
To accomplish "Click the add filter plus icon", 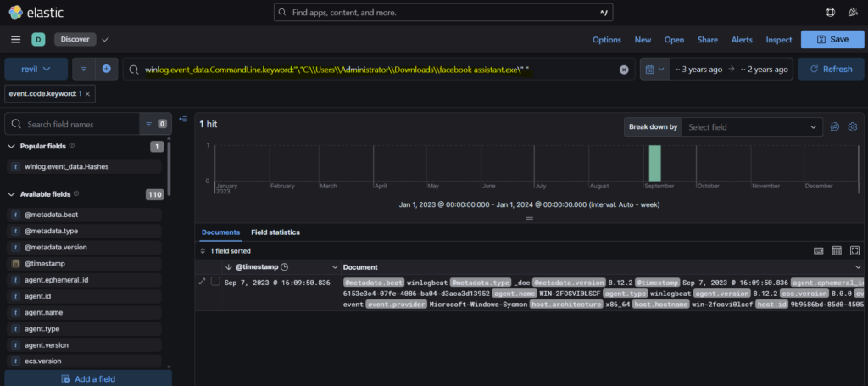I will 106,69.
